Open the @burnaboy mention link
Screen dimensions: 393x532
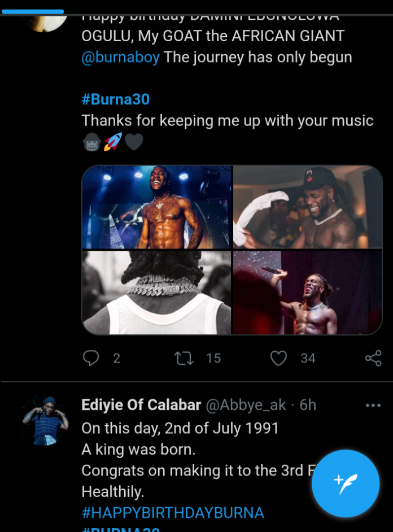click(x=120, y=58)
